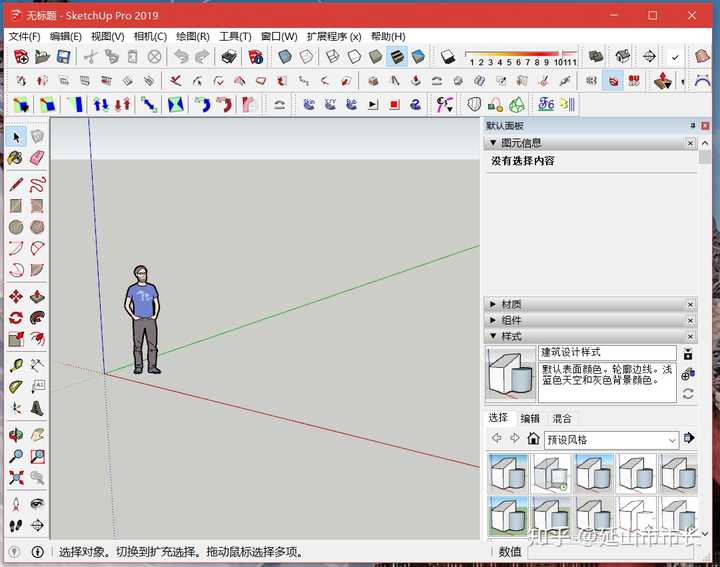720x567 pixels.
Task: Click the Print icon in toolbar
Action: [x=229, y=56]
